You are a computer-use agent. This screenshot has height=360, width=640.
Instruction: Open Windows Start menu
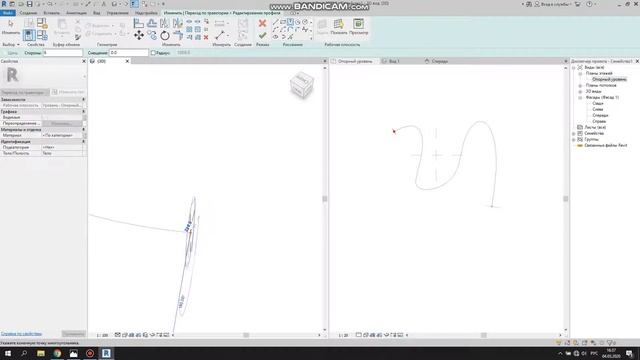pos(8,353)
